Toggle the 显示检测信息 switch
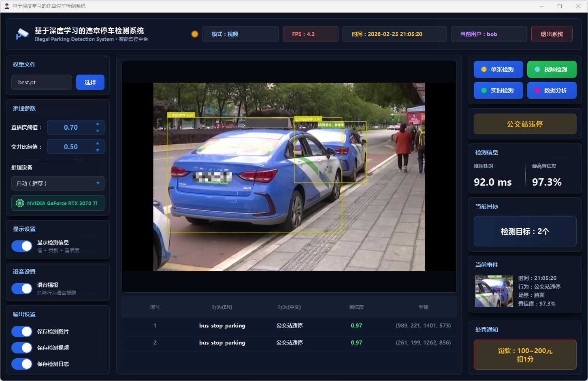This screenshot has width=588, height=381. tap(22, 246)
